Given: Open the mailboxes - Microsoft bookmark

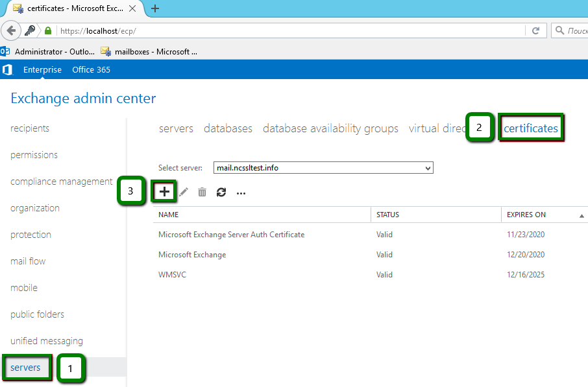Looking at the screenshot, I should [x=149, y=52].
